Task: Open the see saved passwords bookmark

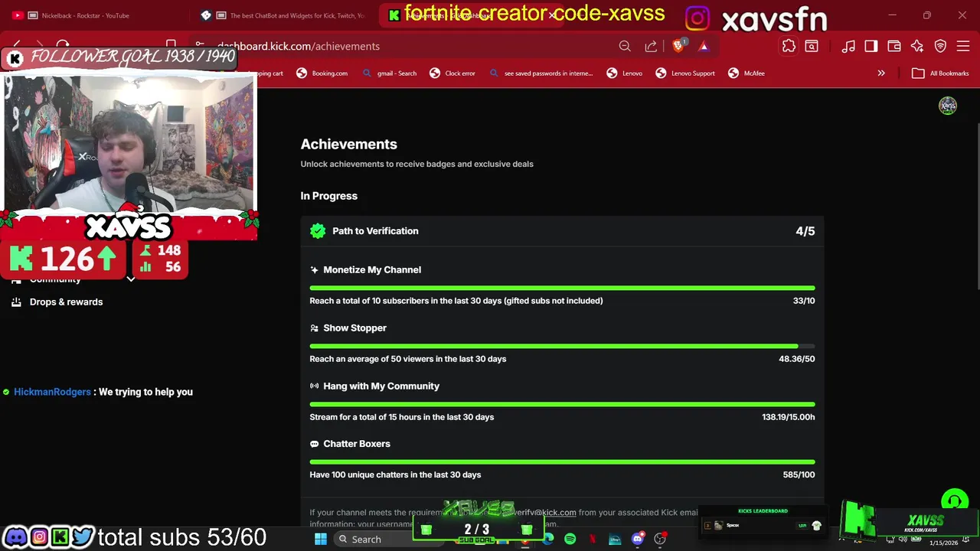Action: click(541, 73)
